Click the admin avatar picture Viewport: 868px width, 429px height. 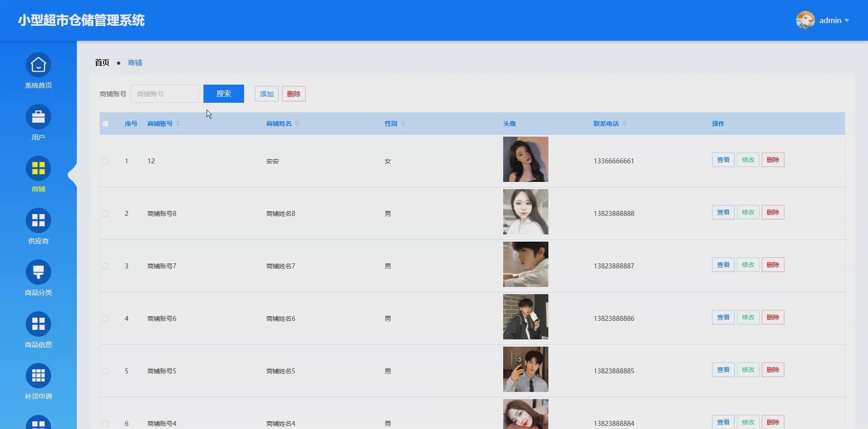point(805,20)
